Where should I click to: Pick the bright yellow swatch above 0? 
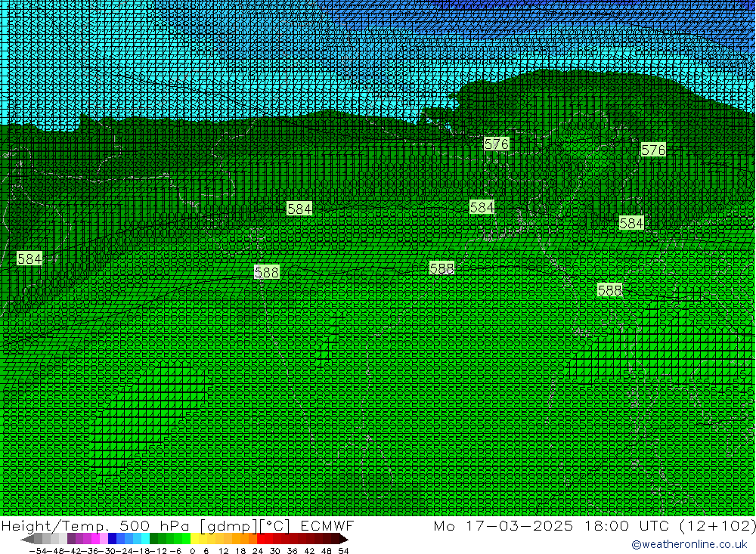click(x=195, y=539)
